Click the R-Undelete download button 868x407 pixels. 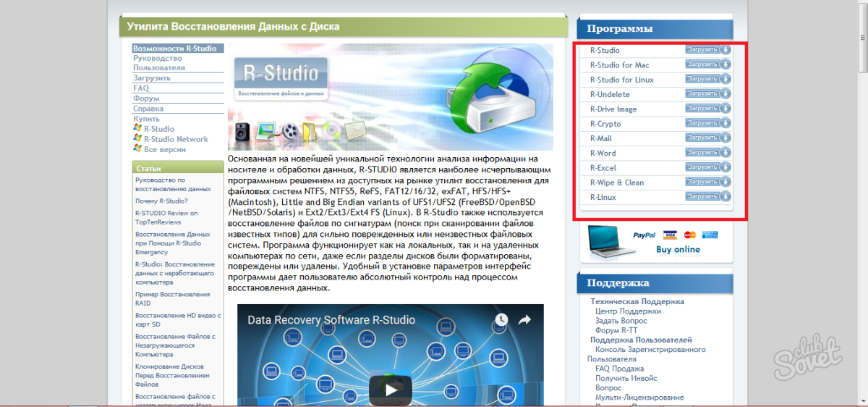point(708,94)
